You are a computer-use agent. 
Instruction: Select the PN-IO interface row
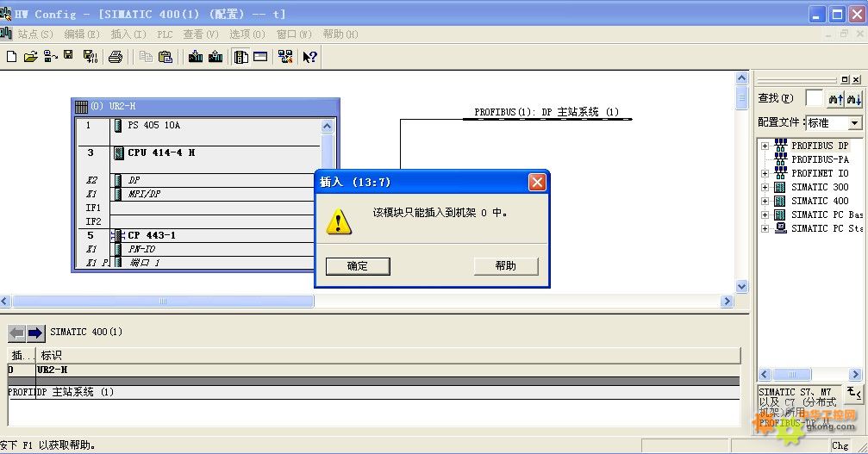pyautogui.click(x=195, y=249)
